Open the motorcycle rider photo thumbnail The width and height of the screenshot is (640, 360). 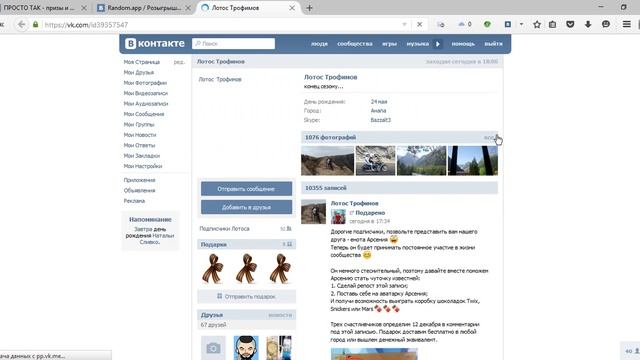(x=375, y=161)
